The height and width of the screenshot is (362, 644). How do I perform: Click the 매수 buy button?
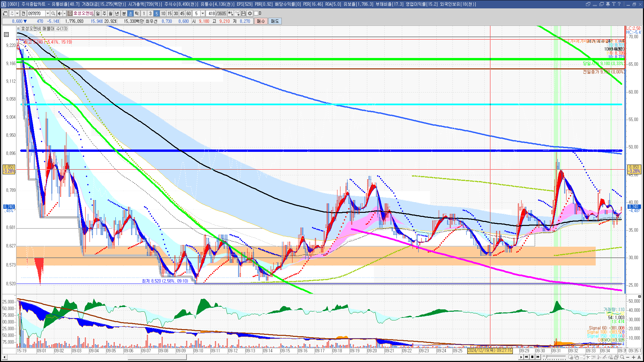(x=261, y=21)
